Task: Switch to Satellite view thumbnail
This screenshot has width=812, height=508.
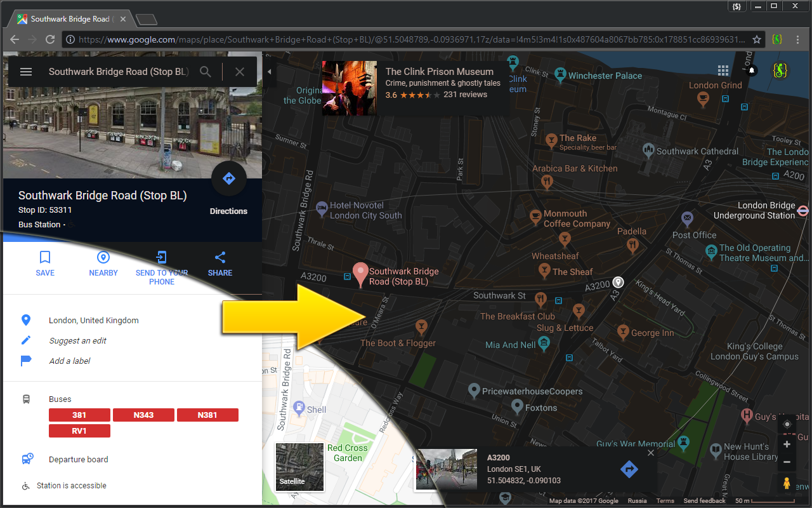Action: click(x=300, y=467)
